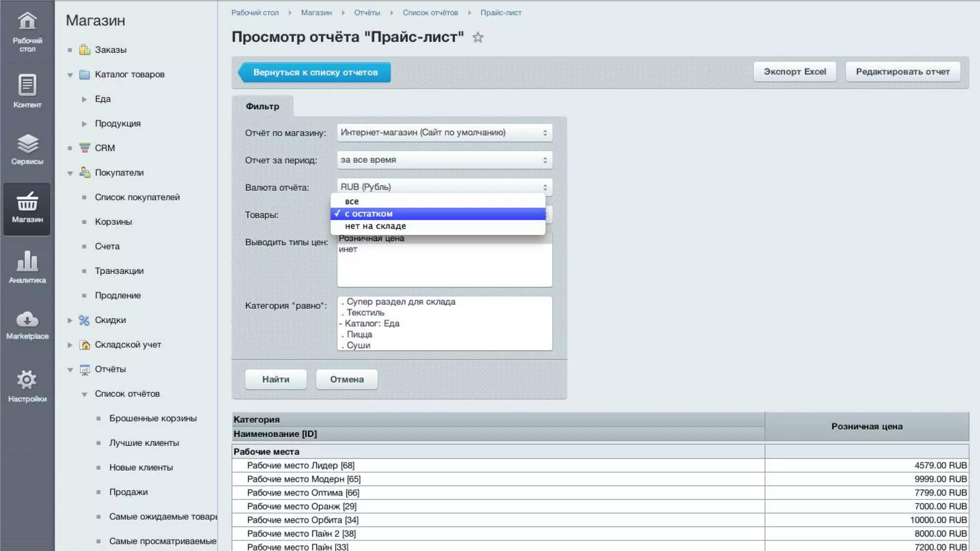The image size is (980, 551).
Task: Add report to favorites with star
Action: tap(478, 37)
